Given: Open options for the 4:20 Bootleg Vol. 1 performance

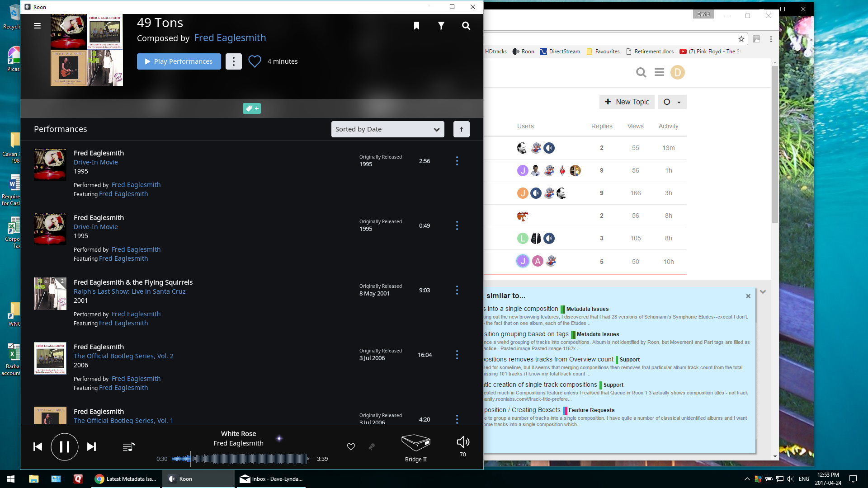Looking at the screenshot, I should pyautogui.click(x=457, y=419).
